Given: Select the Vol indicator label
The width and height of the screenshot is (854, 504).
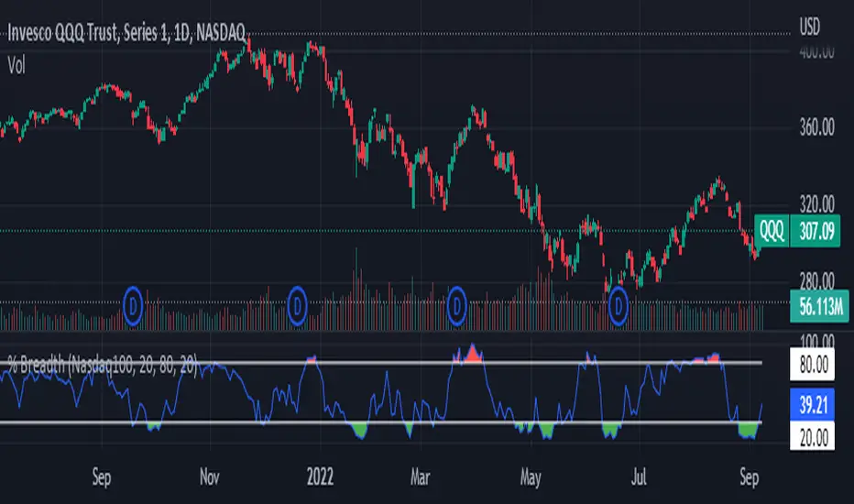Looking at the screenshot, I should (16, 65).
